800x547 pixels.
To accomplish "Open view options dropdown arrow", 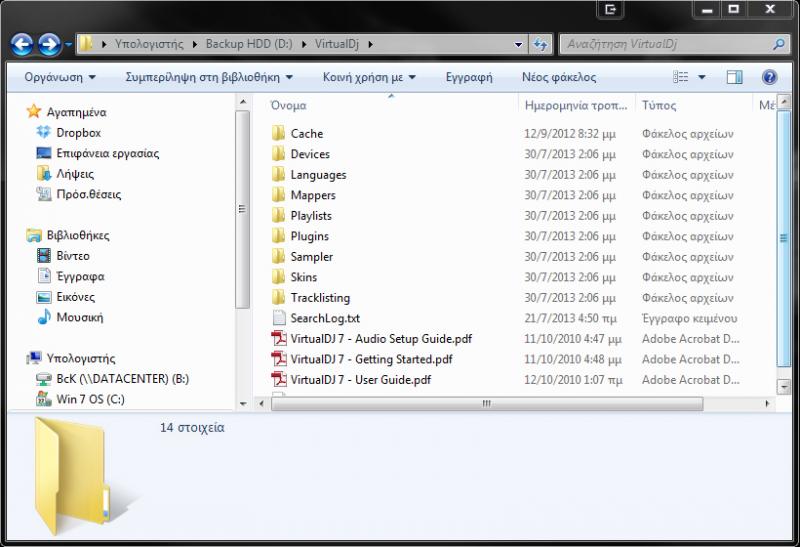I will pyautogui.click(x=702, y=77).
